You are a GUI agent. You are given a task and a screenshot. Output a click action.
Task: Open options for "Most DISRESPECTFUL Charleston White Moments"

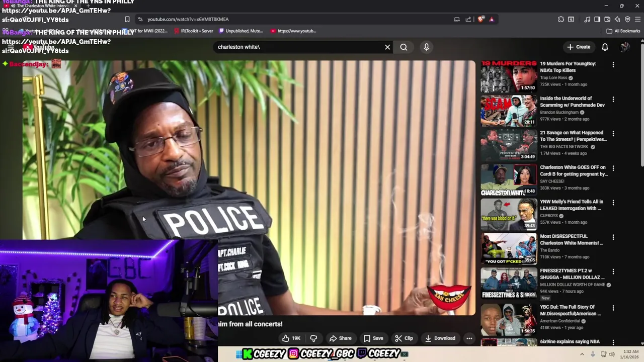pyautogui.click(x=613, y=237)
